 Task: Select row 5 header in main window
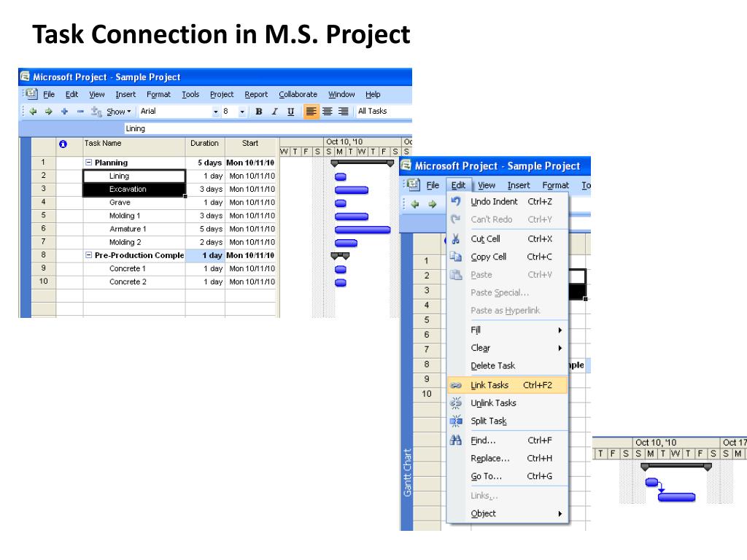point(43,215)
